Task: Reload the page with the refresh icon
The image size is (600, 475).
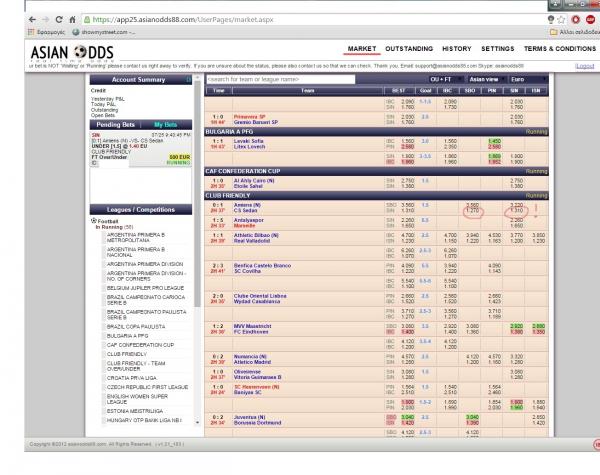Action: tap(59, 20)
